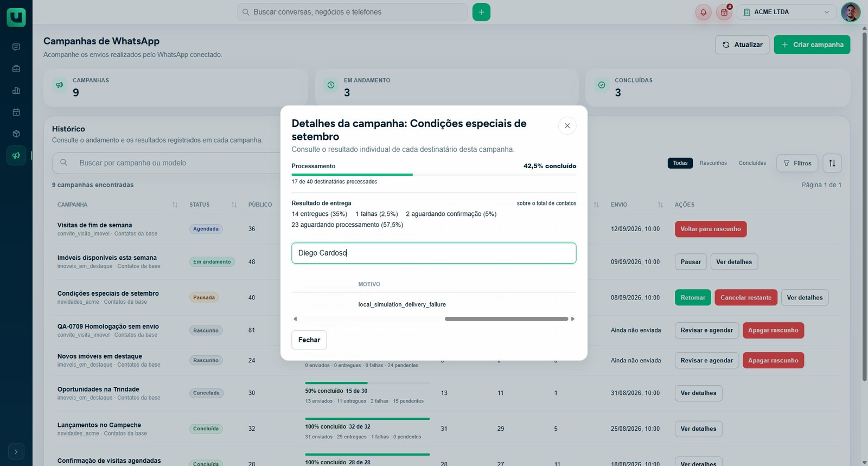This screenshot has height=466, width=868.
Task: Click the recipient search field with Diego Cardoso
Action: [433, 253]
